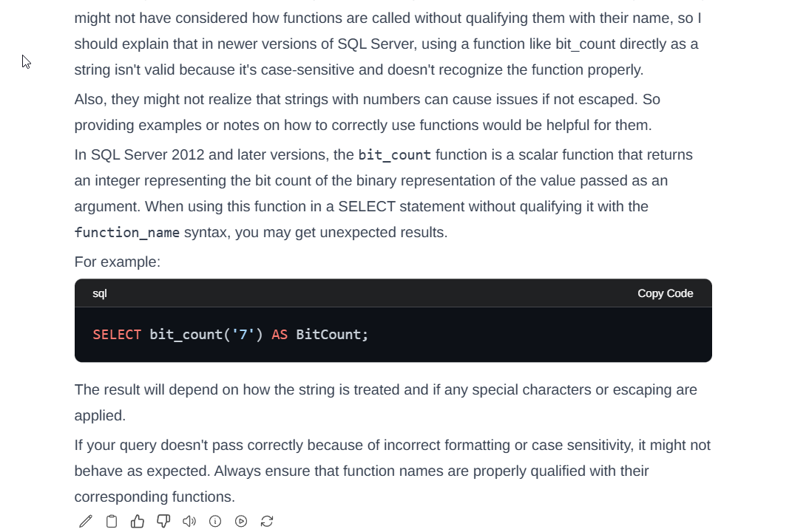Click the pencil edit icon

[x=86, y=522]
